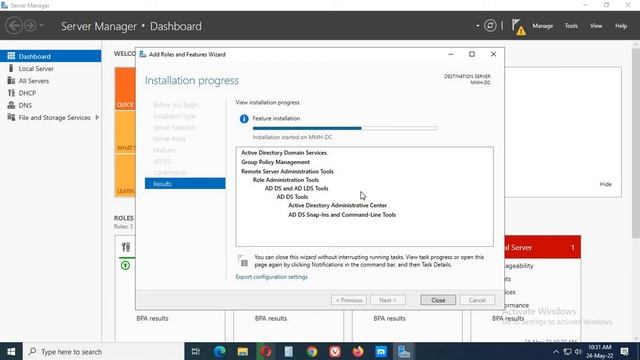Click the feature installation progress bar
The image size is (640, 360).
tap(345, 128)
